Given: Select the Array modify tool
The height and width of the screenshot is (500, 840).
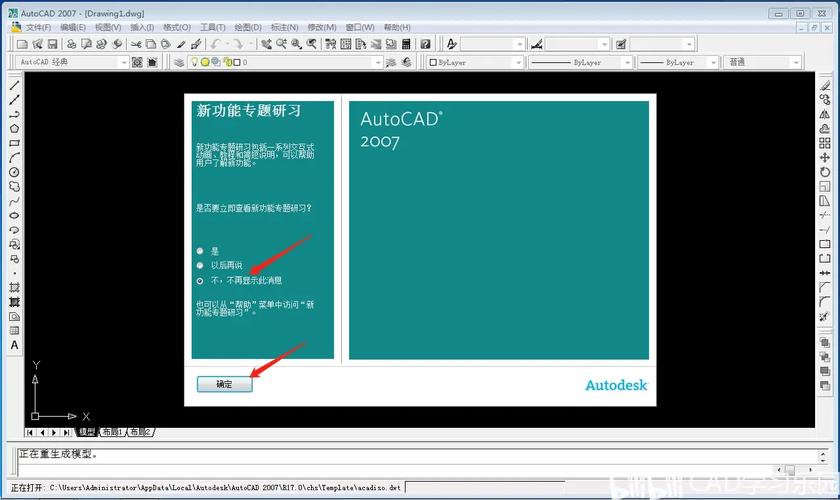Looking at the screenshot, I should 825,143.
